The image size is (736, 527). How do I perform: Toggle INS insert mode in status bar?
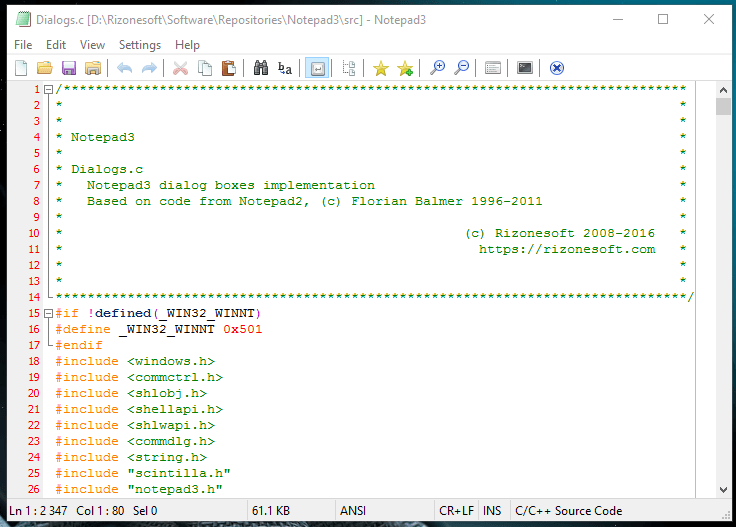[x=492, y=510]
